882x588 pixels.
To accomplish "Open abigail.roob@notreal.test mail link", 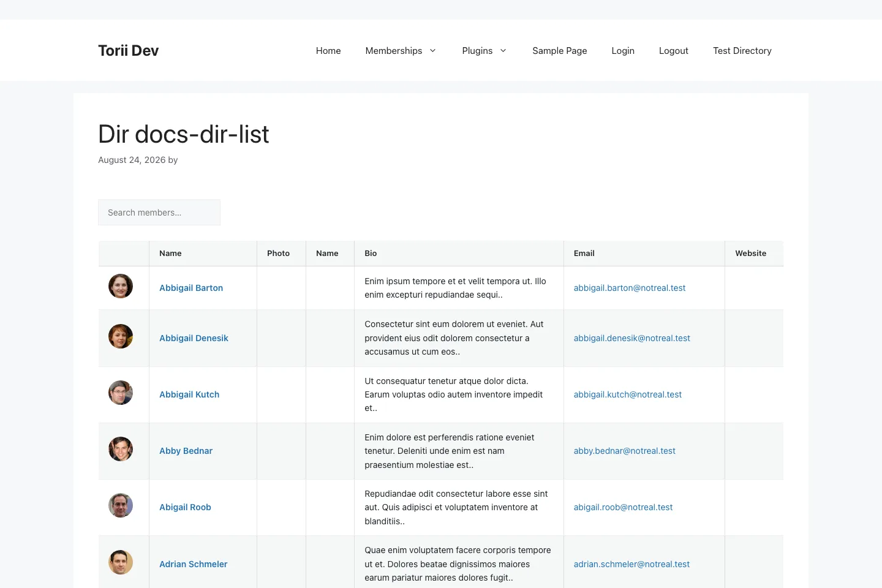I will tap(623, 507).
